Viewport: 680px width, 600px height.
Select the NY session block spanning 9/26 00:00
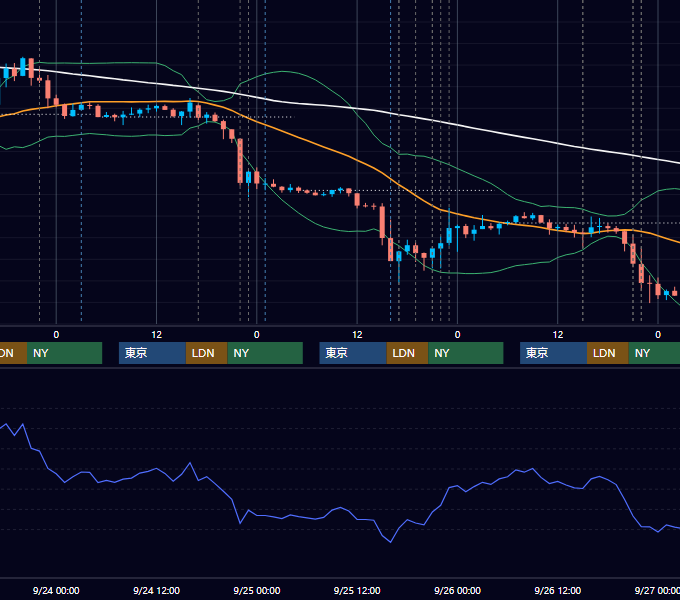pos(466,353)
